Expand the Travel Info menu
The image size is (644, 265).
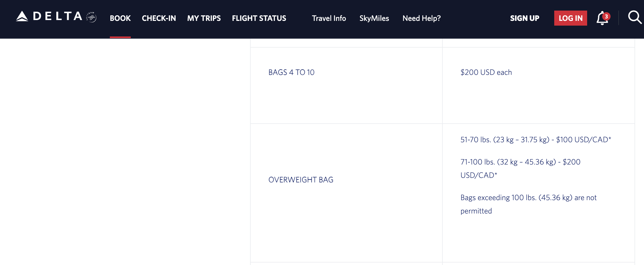(x=329, y=18)
